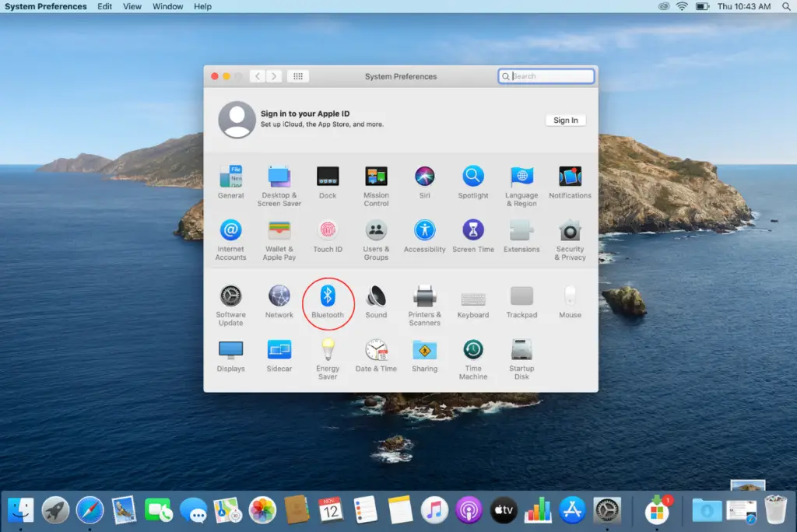This screenshot has width=797, height=532.
Task: Open Bluetooth preferences
Action: [x=328, y=302]
